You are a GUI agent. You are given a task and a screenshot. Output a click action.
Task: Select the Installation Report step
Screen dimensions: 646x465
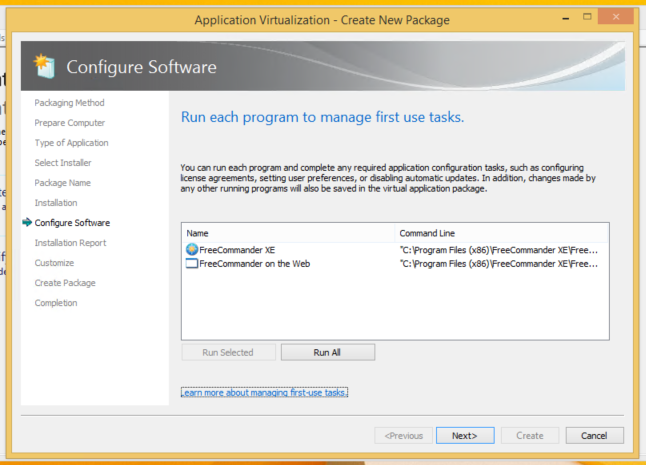pos(70,243)
